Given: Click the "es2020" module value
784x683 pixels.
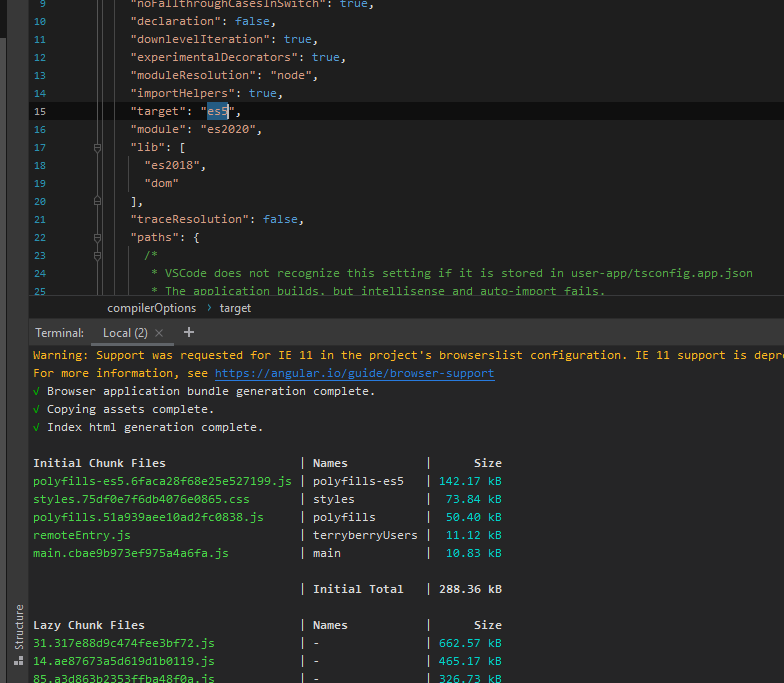Looking at the screenshot, I should tap(228, 130).
